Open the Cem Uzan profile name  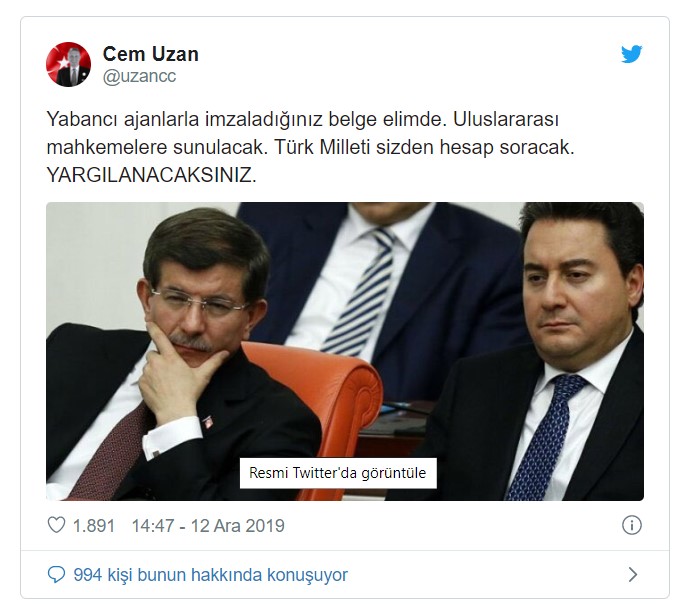(150, 54)
